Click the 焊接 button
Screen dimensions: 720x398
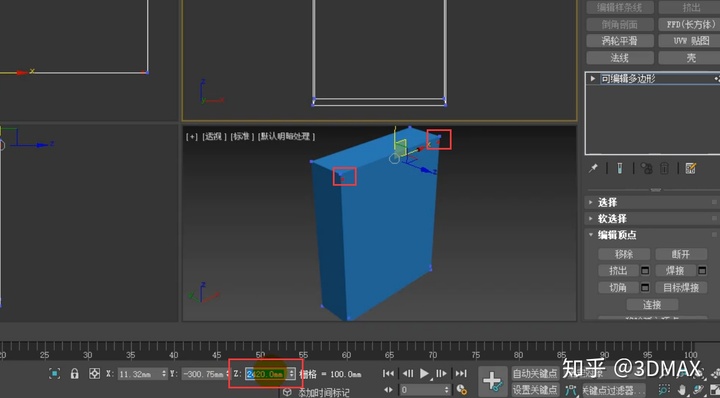click(675, 271)
